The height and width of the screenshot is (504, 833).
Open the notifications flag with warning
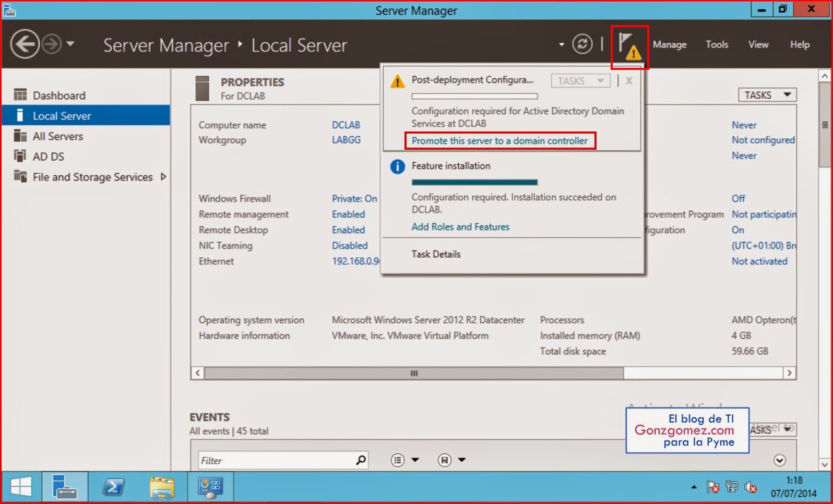(629, 46)
